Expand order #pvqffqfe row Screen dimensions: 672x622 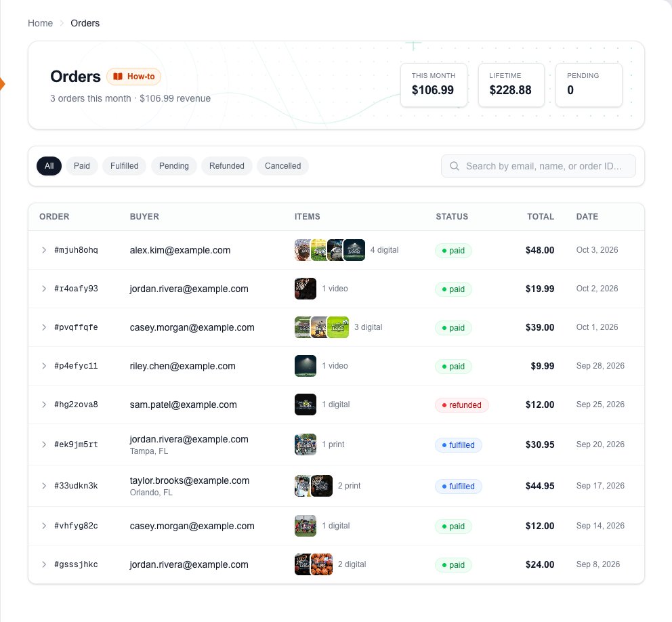(x=44, y=327)
